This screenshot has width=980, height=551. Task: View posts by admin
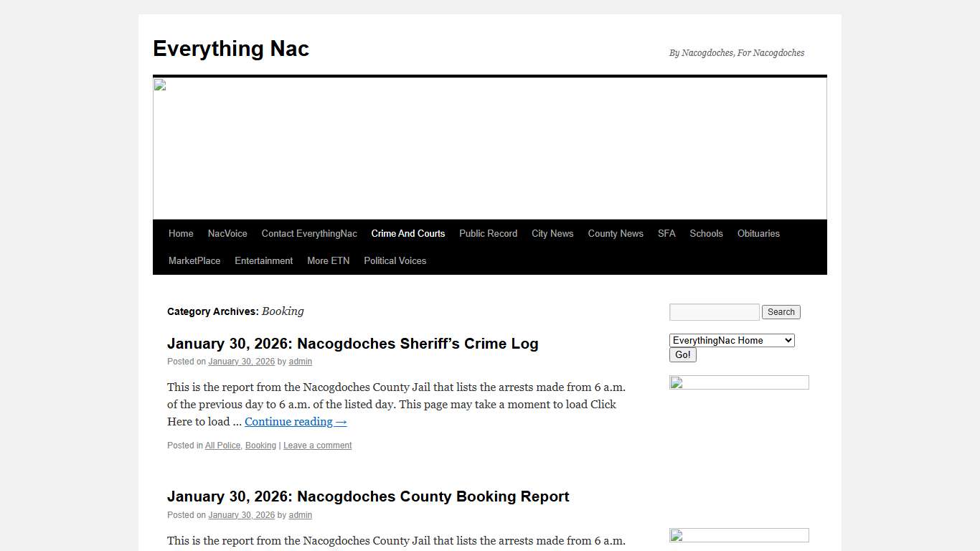(300, 362)
